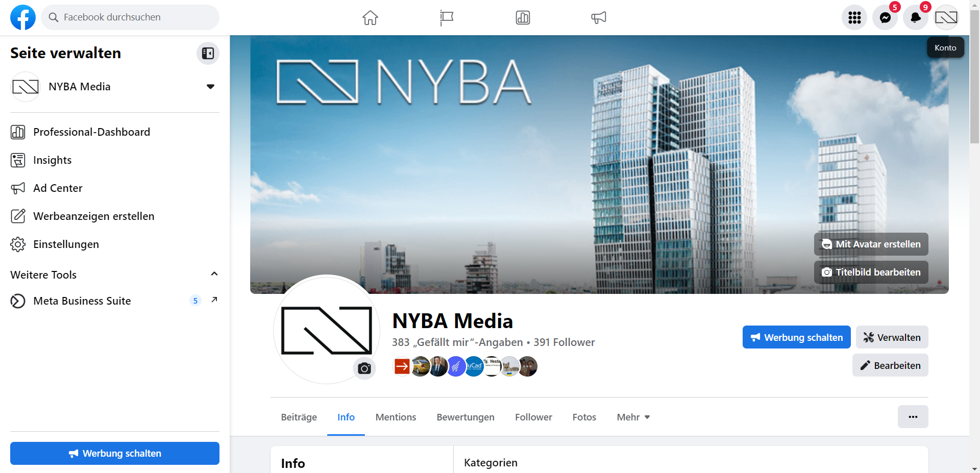Viewport: 980px width, 473px height.
Task: Open the Pages flag icon
Action: (x=447, y=17)
